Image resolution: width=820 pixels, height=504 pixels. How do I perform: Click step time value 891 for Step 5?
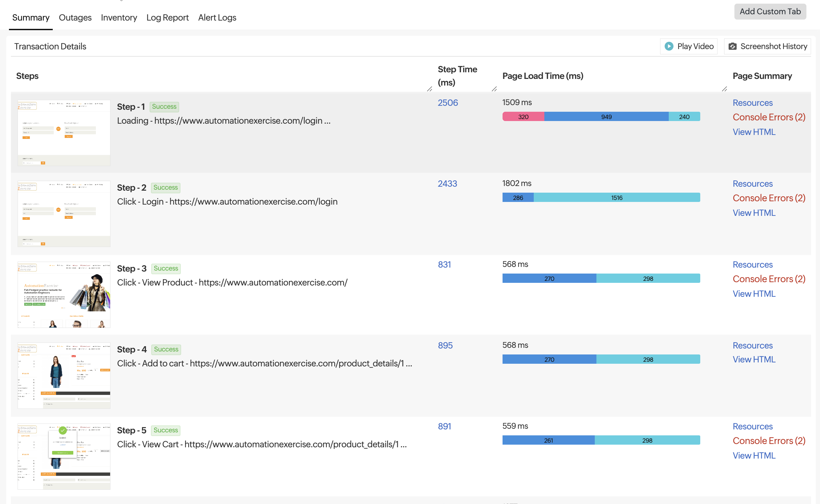point(444,426)
